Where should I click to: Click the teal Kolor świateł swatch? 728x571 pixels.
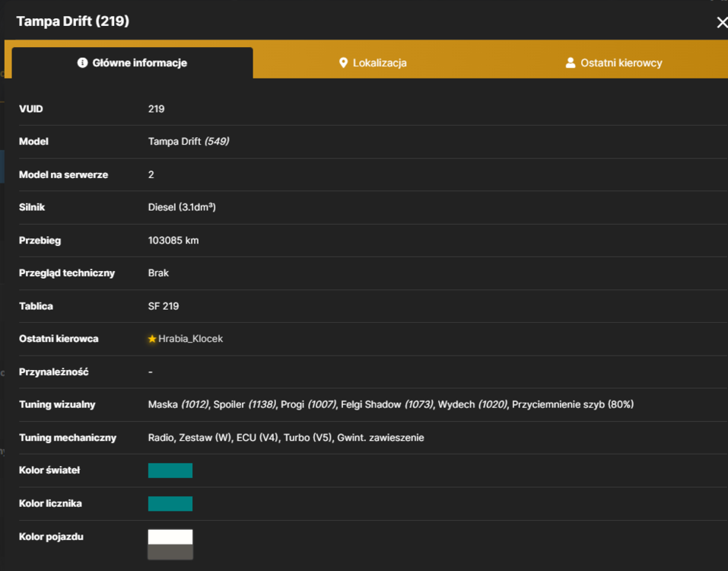(x=170, y=471)
